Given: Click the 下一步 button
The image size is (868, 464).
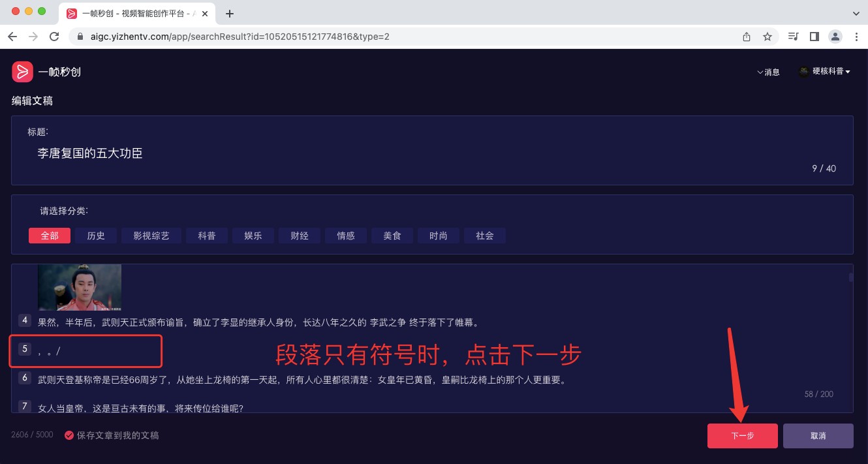Looking at the screenshot, I should [743, 436].
